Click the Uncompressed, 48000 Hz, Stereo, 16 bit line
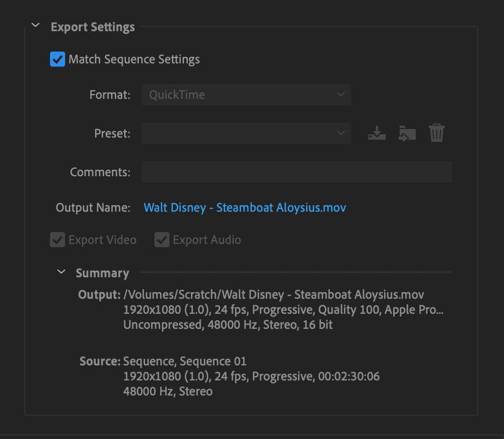The image size is (504, 439). tap(228, 325)
